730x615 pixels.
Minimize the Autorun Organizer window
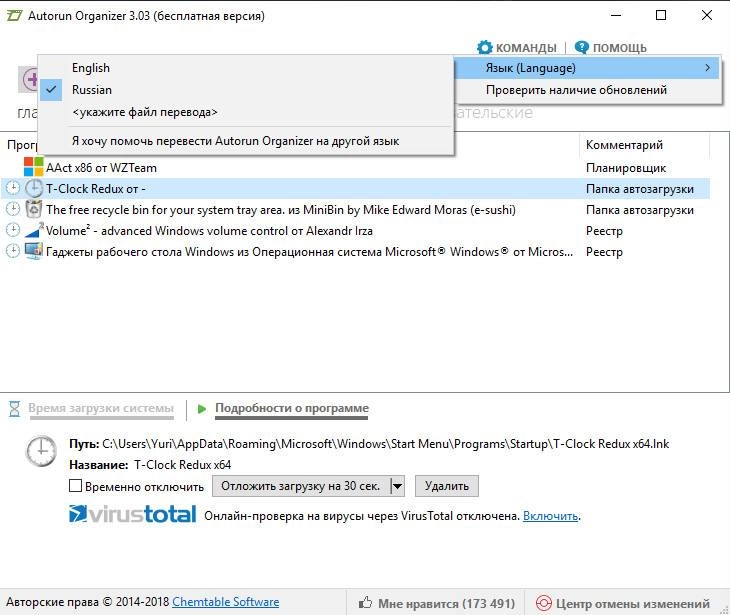[616, 15]
